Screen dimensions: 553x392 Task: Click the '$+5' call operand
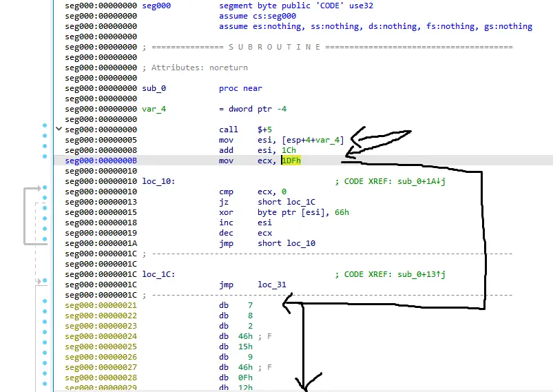click(264, 130)
